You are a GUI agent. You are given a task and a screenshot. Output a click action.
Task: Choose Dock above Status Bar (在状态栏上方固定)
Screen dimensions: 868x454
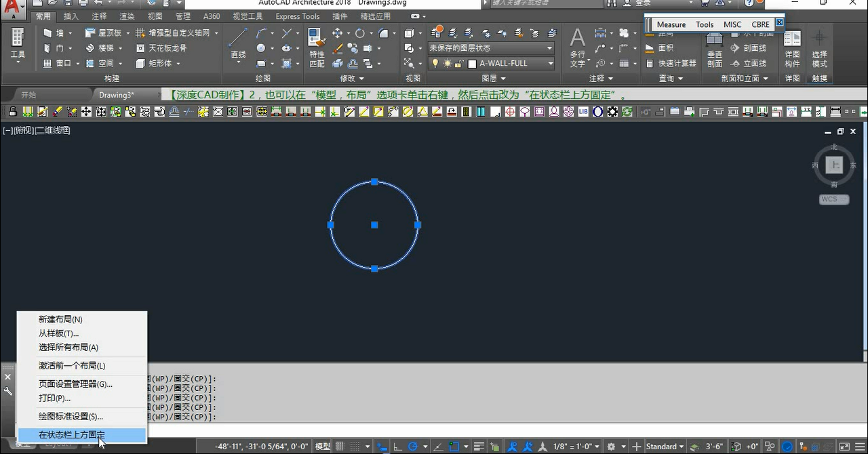coord(81,435)
